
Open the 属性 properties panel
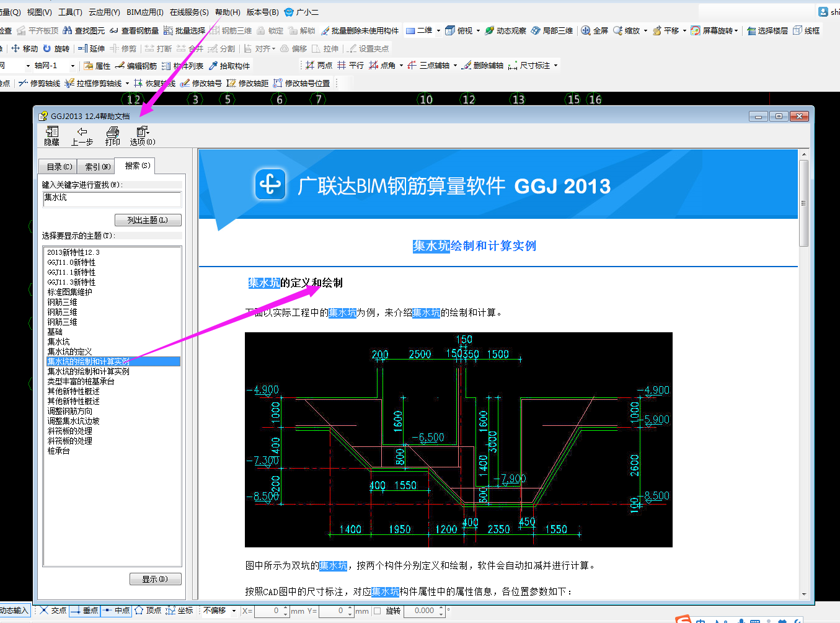97,66
